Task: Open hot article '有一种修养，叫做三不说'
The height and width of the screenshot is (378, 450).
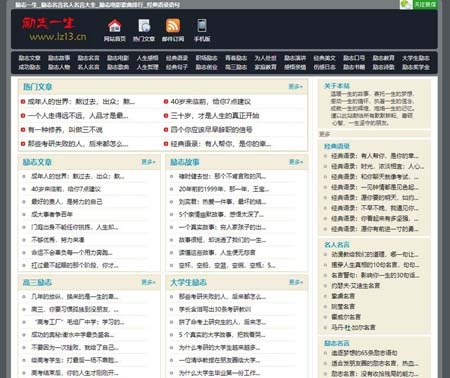Action: tap(65, 130)
